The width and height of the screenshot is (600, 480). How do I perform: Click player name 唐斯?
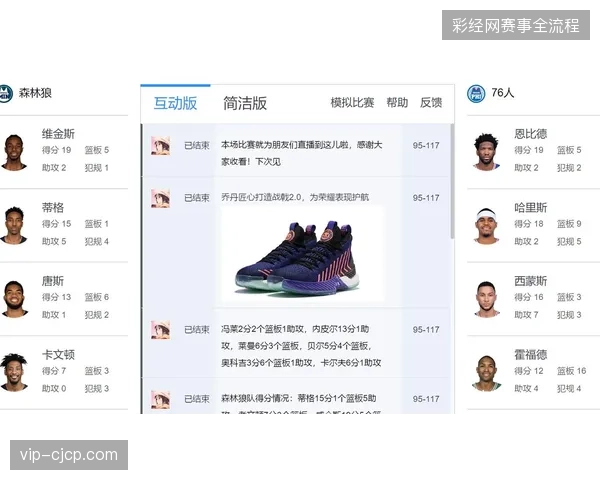pyautogui.click(x=53, y=281)
